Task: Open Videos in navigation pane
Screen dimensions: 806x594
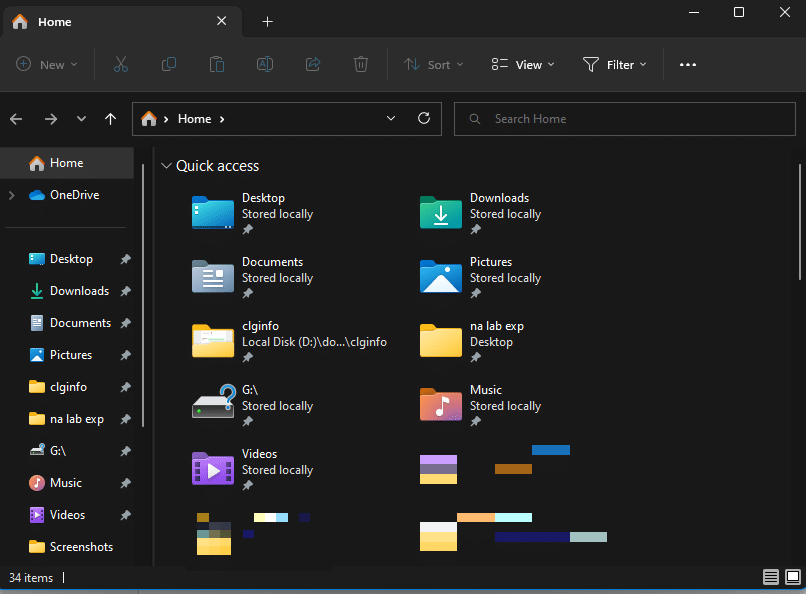Action: click(x=57, y=515)
